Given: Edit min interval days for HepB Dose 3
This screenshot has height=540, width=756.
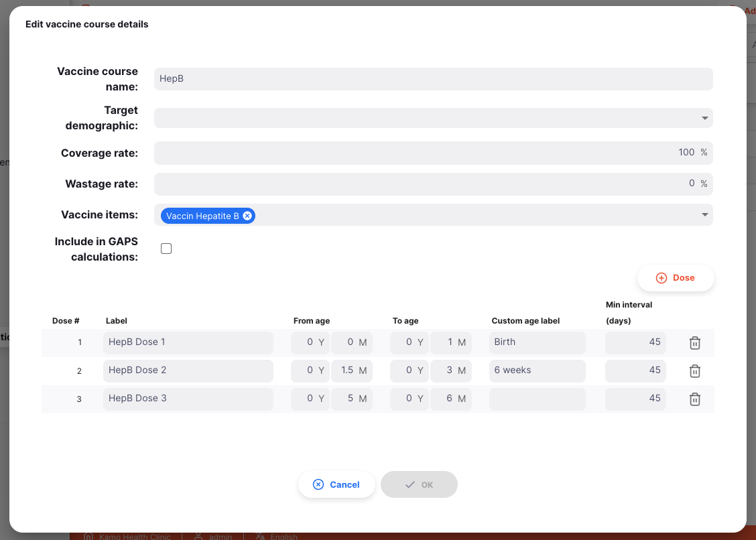Looking at the screenshot, I should tap(635, 398).
